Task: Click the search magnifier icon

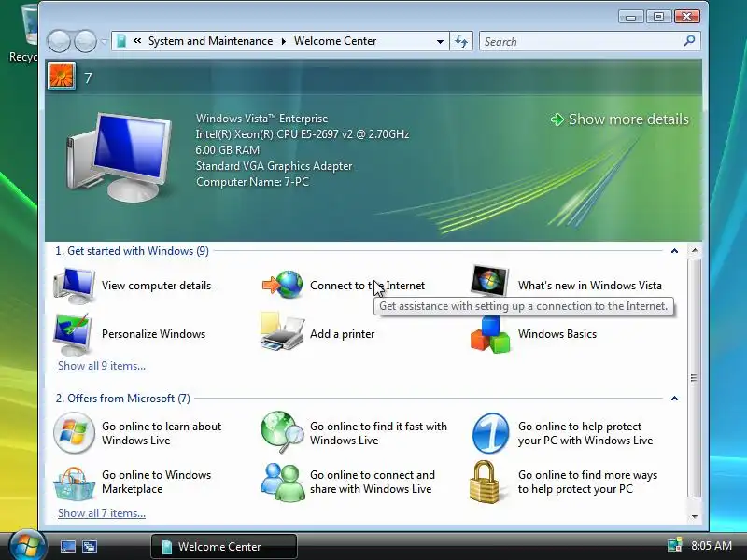Action: (689, 41)
